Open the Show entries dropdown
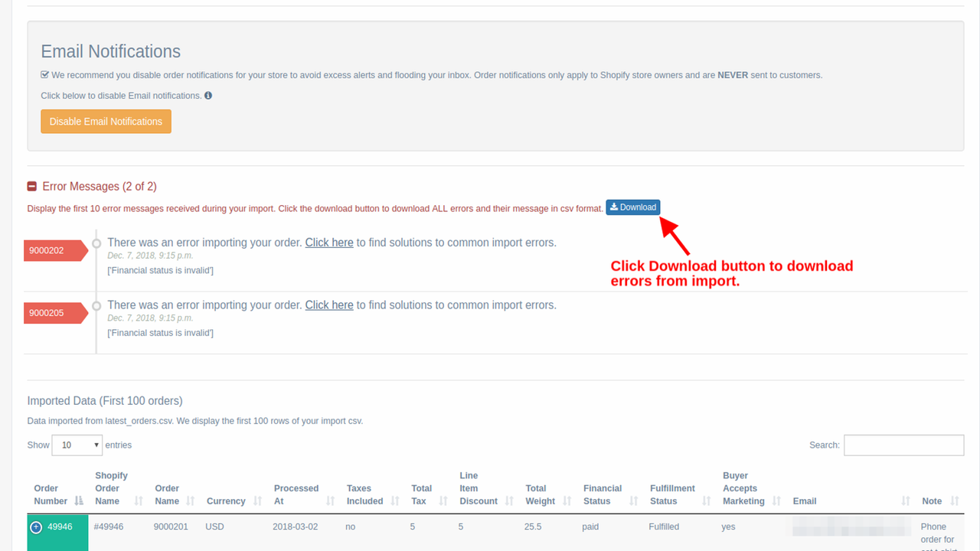 pos(77,445)
